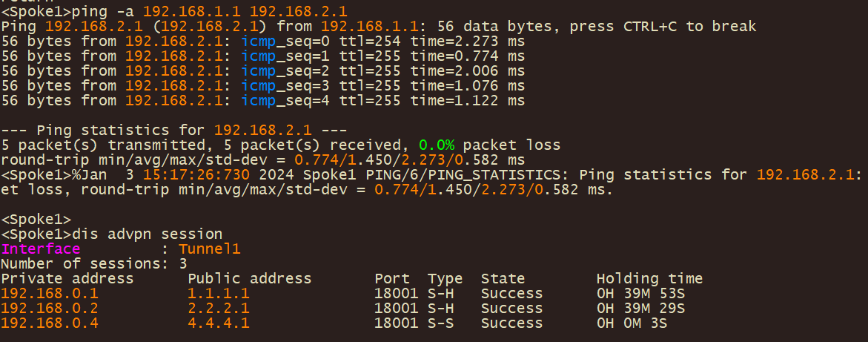
Task: Click the icmp_seq=2 reply line
Action: (263, 71)
